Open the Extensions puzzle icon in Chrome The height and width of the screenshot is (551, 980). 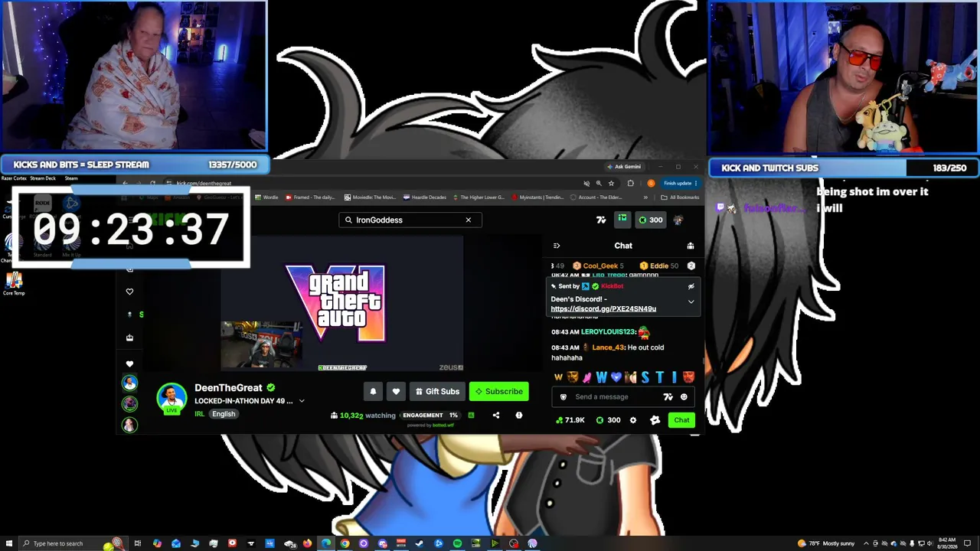click(x=630, y=184)
